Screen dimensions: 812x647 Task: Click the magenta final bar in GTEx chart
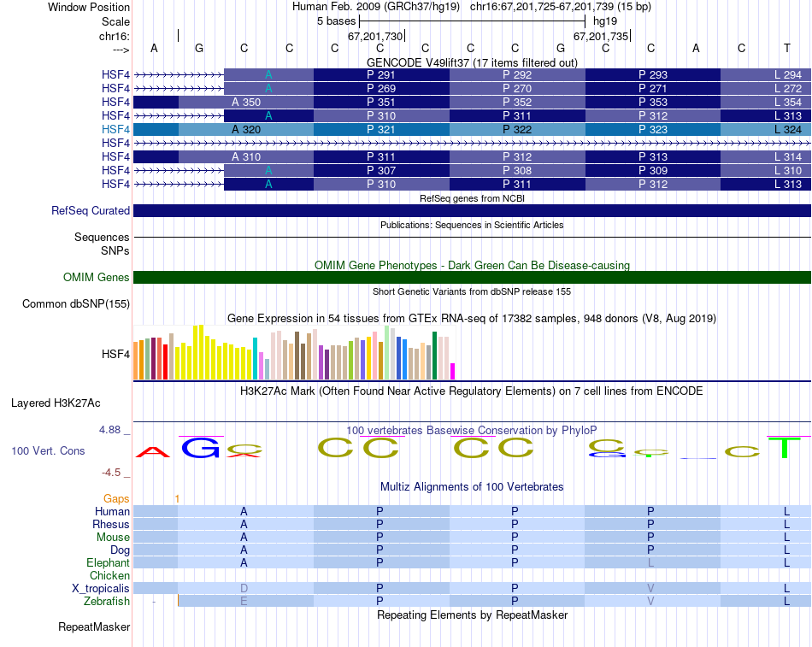[453, 372]
